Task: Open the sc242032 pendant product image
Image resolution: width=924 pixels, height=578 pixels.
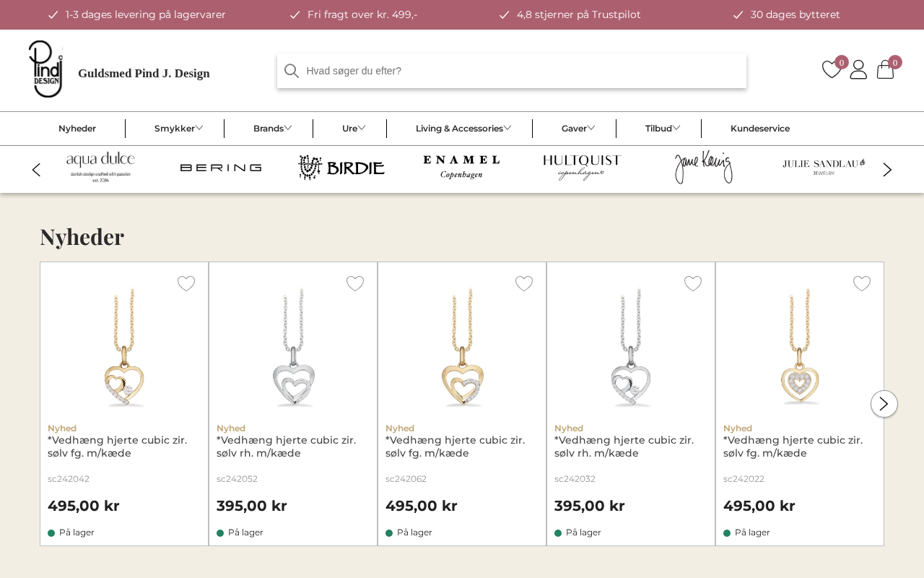Action: (x=631, y=347)
